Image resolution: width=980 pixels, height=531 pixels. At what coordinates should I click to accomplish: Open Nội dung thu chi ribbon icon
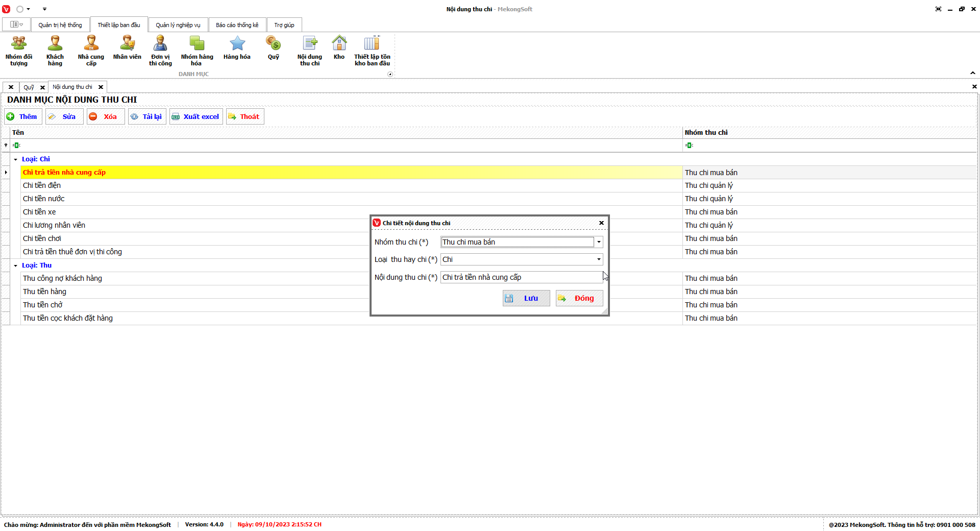pyautogui.click(x=310, y=51)
